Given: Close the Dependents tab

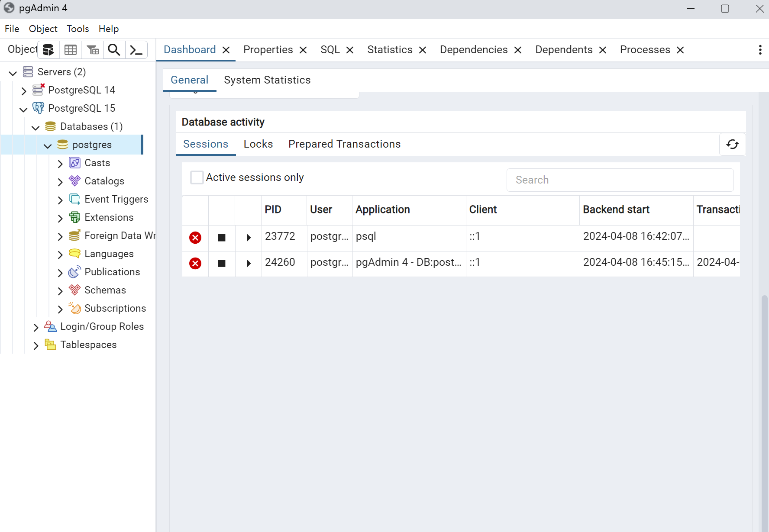Looking at the screenshot, I should click(603, 50).
